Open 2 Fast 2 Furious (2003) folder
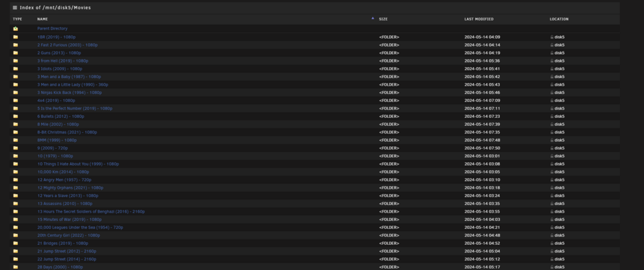Image resolution: width=644 pixels, height=270 pixels. [68, 45]
